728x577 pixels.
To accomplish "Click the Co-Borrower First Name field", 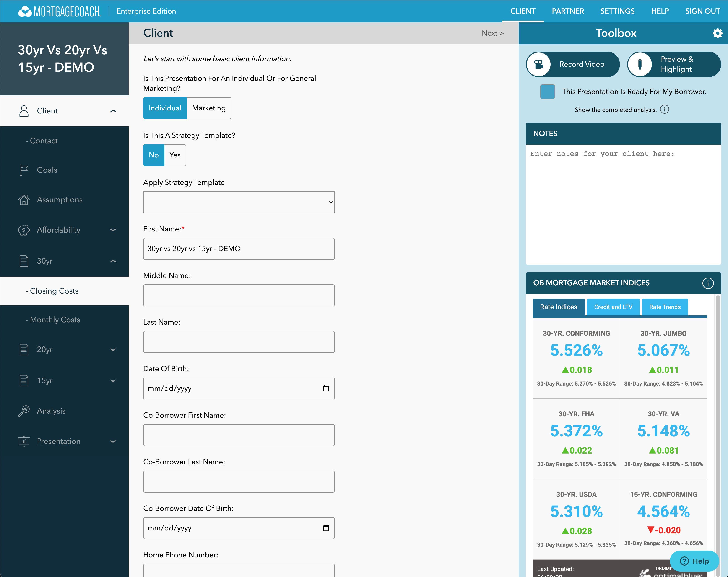I will pyautogui.click(x=239, y=435).
